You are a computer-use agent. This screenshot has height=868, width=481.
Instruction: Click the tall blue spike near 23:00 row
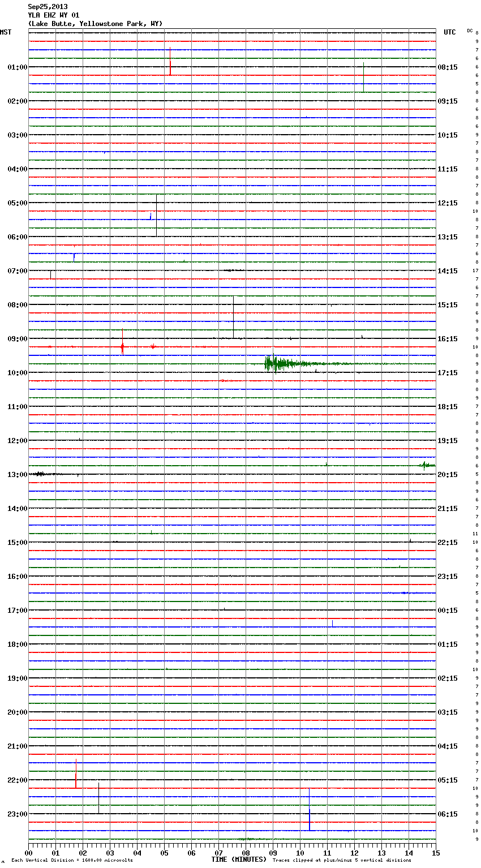pos(309,809)
